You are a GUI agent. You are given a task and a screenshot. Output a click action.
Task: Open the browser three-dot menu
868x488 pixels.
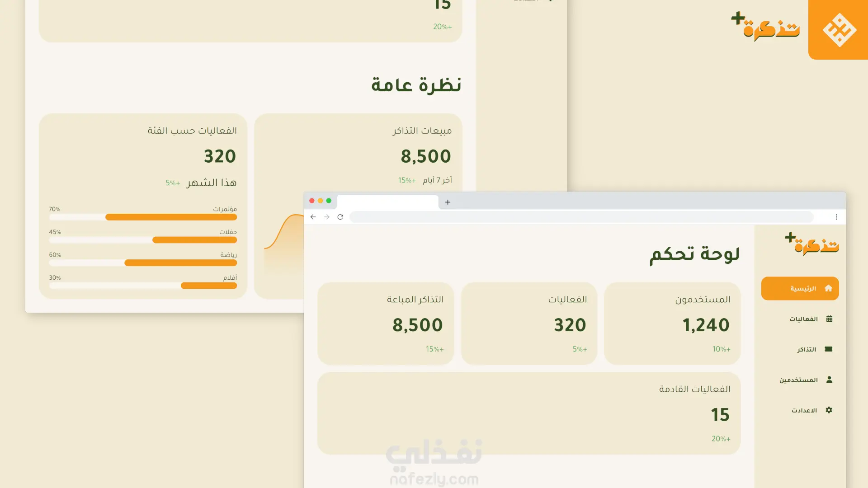click(836, 217)
